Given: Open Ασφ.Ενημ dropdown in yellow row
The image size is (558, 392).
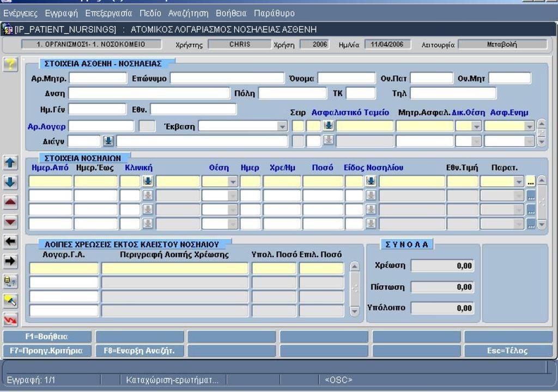Looking at the screenshot, I should pos(530,126).
